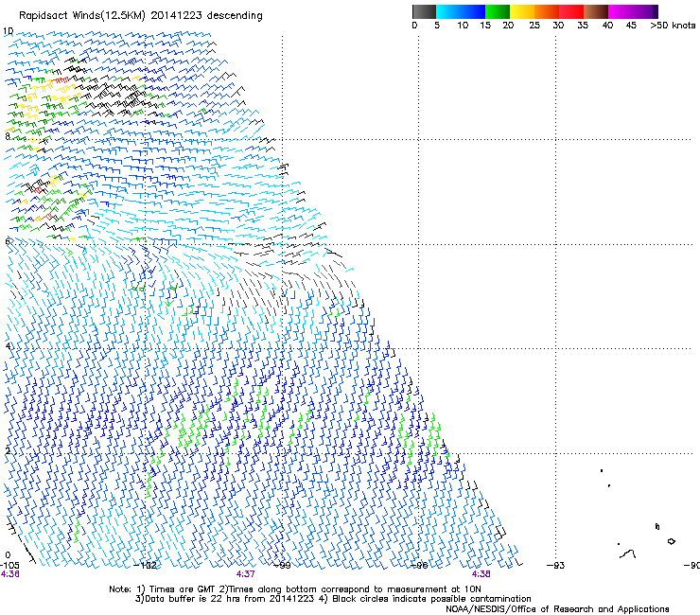
Task: Click the yellow 20-25 knots color swatch
Action: coord(522,11)
